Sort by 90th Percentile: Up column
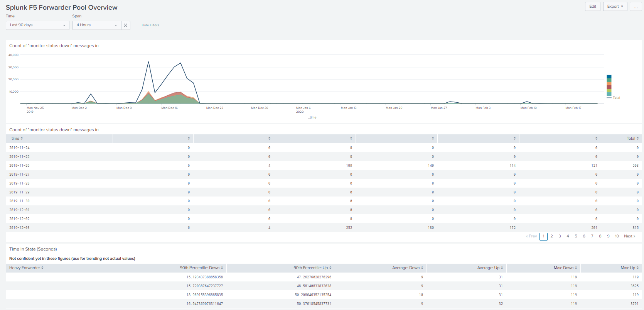Viewport: 644px width, 310px height. pyautogui.click(x=312, y=268)
